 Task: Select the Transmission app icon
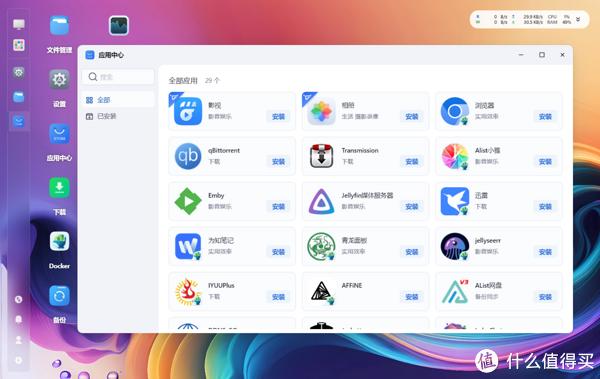tap(321, 156)
